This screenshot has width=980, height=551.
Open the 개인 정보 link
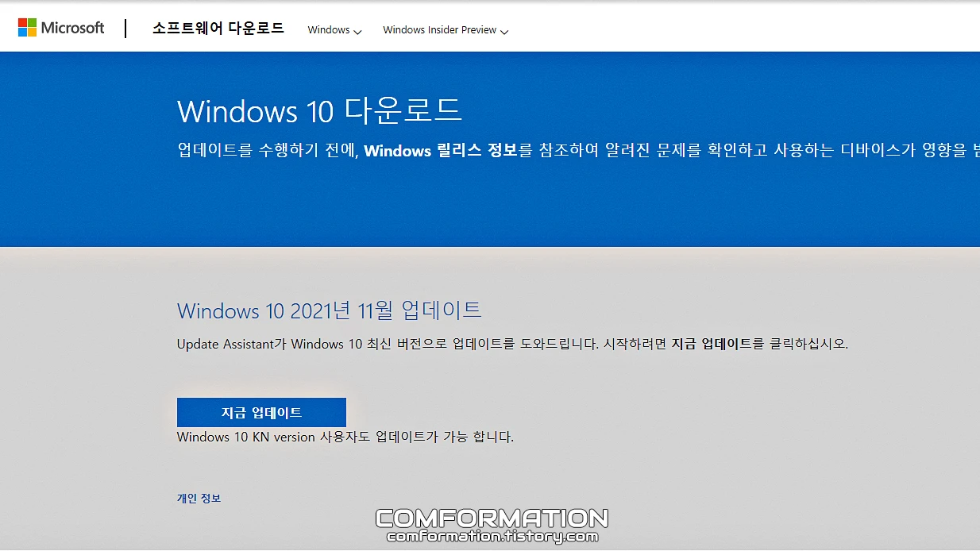point(199,499)
